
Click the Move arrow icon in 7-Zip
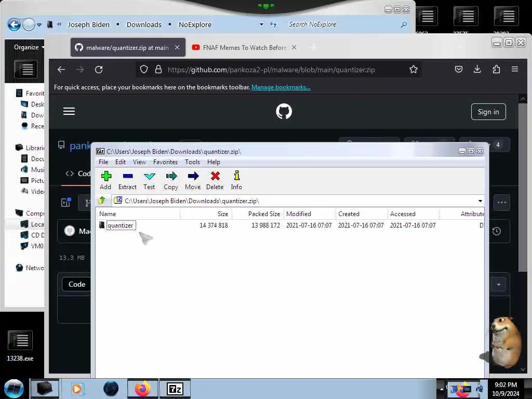click(193, 180)
